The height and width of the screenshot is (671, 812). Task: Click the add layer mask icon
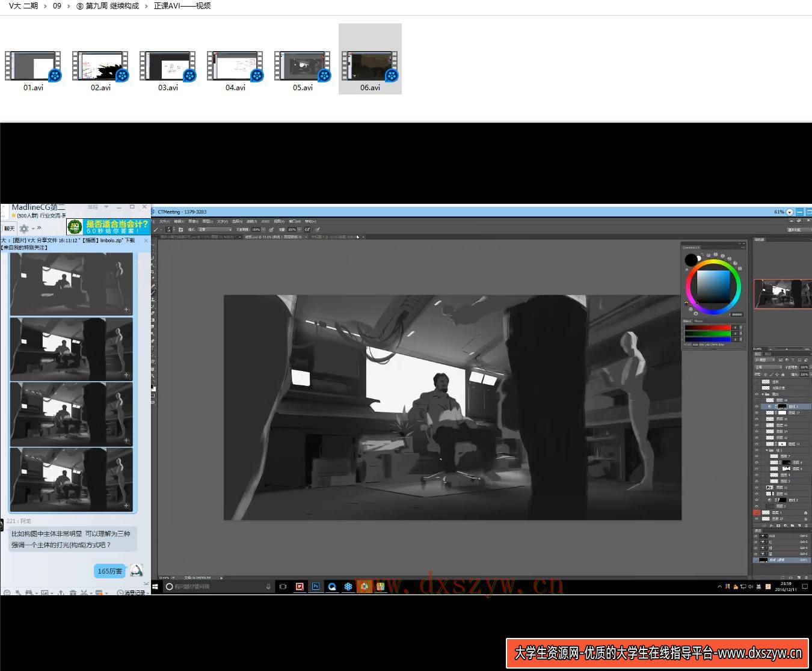[778, 526]
